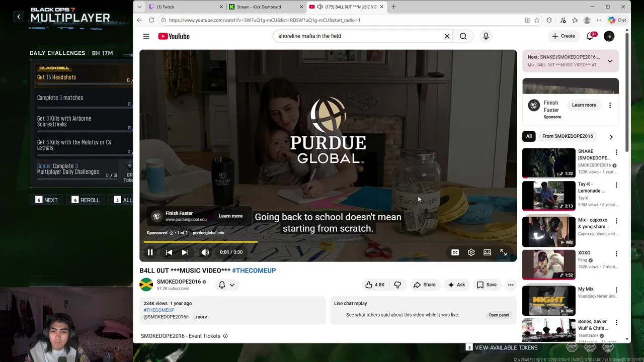The image size is (644, 362).
Task: Clear the YouTube search box text
Action: [x=447, y=36]
